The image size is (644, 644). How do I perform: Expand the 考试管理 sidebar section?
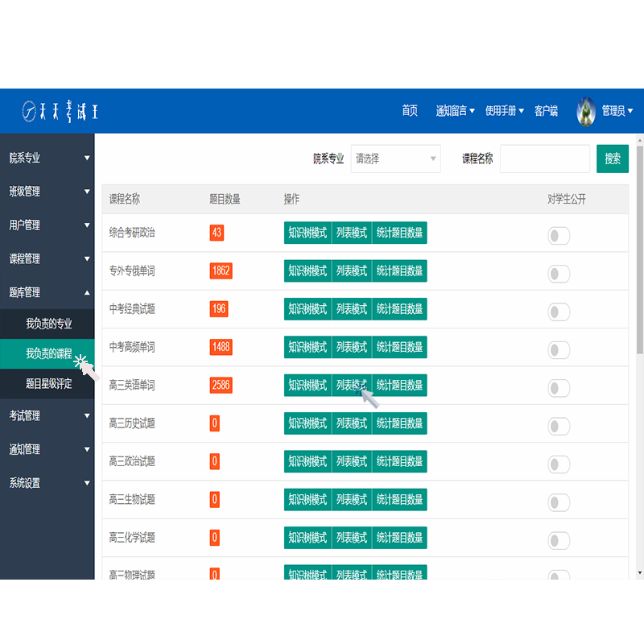click(x=47, y=415)
